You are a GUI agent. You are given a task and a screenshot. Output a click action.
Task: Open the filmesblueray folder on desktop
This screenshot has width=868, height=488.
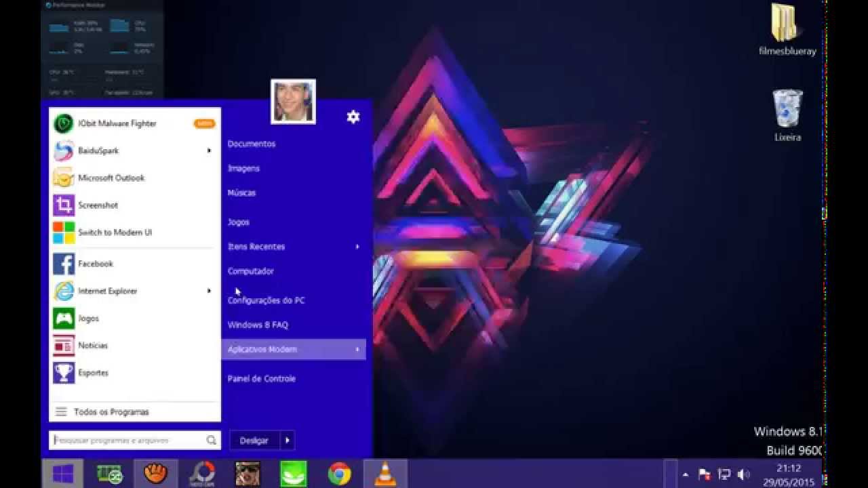tap(787, 30)
